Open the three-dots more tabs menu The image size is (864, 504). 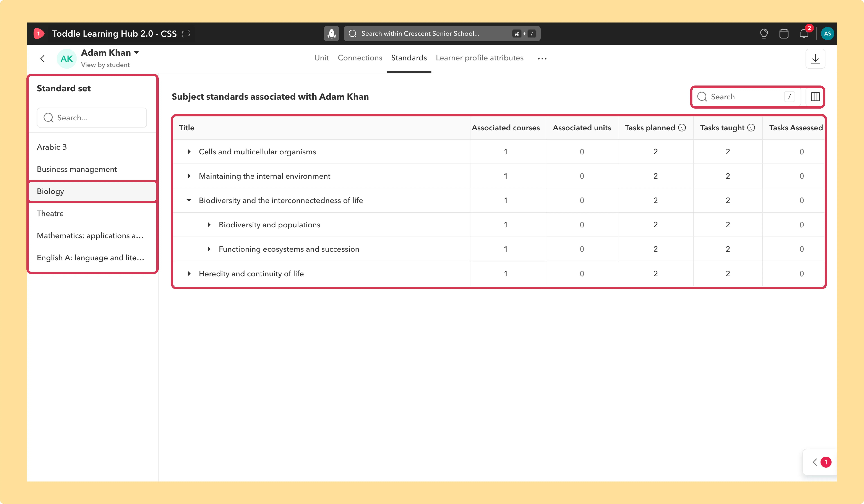(542, 59)
